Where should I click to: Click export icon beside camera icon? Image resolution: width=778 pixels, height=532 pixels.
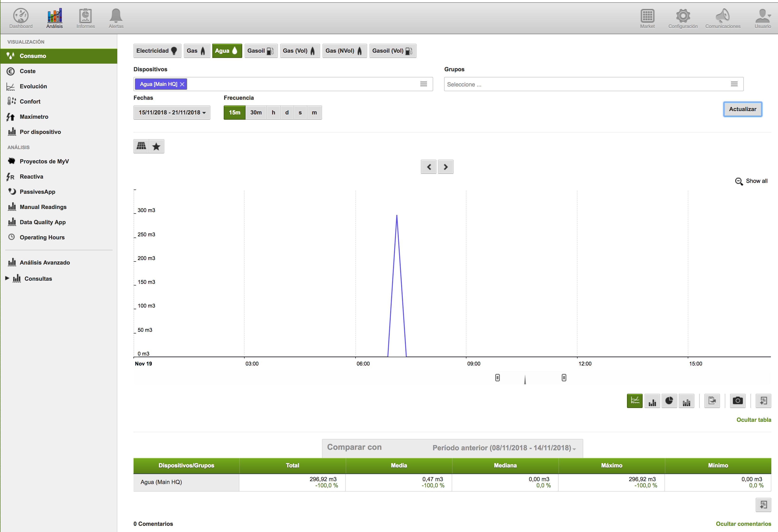(763, 401)
